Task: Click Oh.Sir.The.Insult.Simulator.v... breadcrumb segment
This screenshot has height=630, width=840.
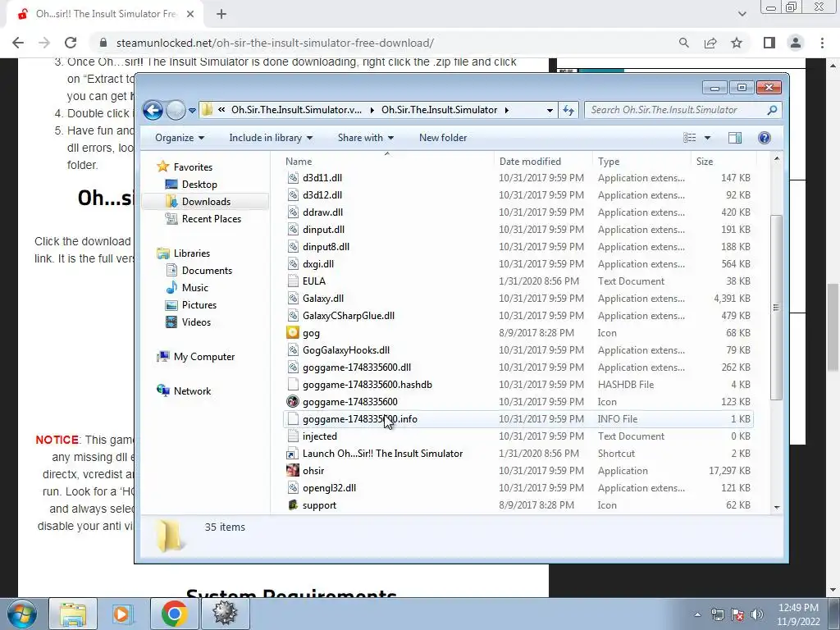Action: click(296, 110)
